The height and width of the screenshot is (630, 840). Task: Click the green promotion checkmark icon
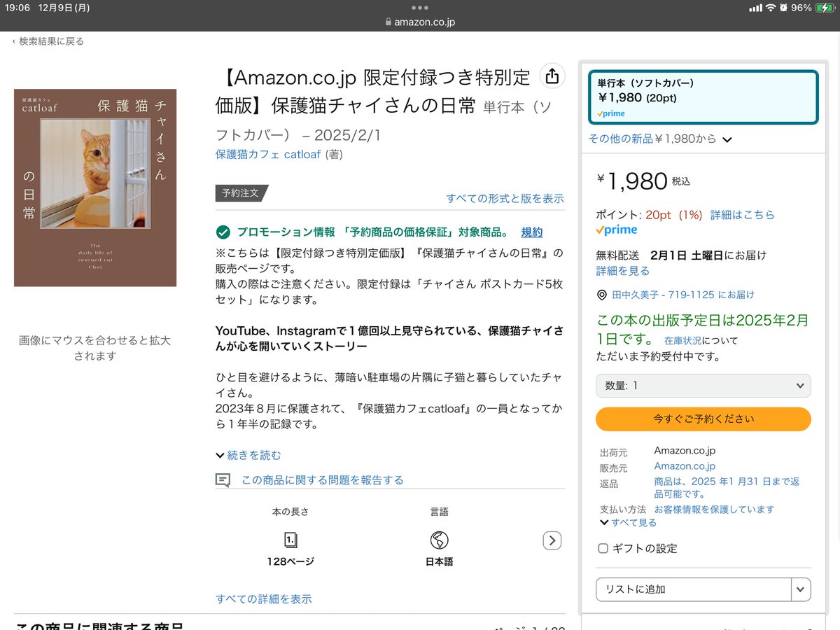(223, 232)
